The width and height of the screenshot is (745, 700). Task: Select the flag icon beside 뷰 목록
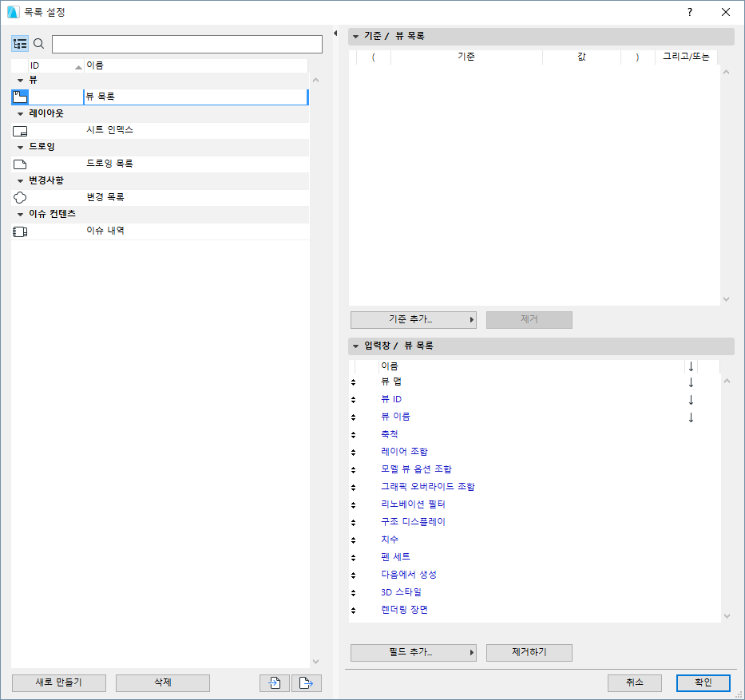tap(19, 97)
